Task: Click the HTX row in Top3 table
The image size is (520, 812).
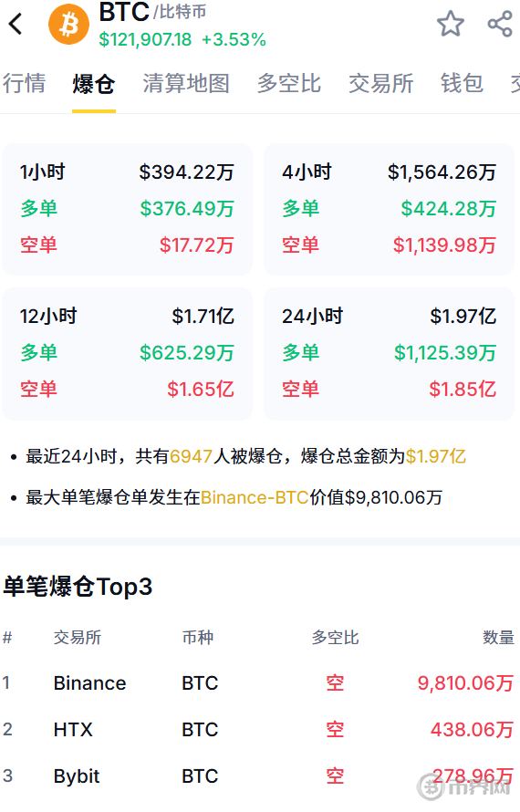Action: 258,730
